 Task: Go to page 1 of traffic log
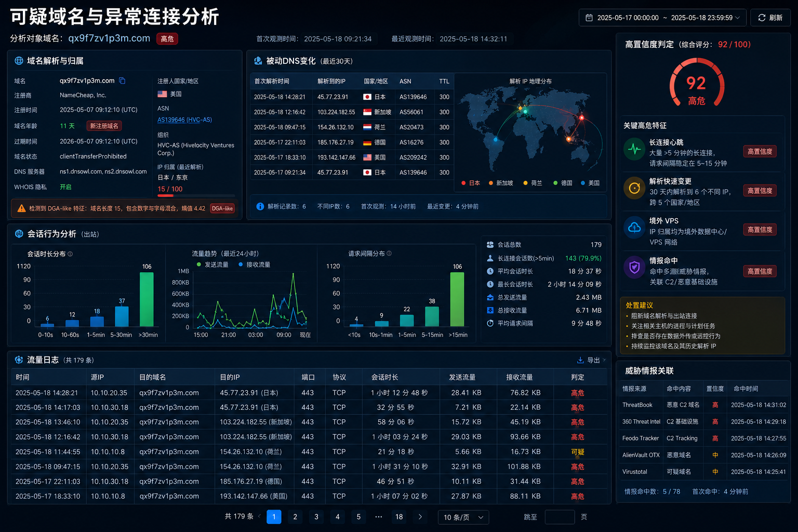click(274, 517)
